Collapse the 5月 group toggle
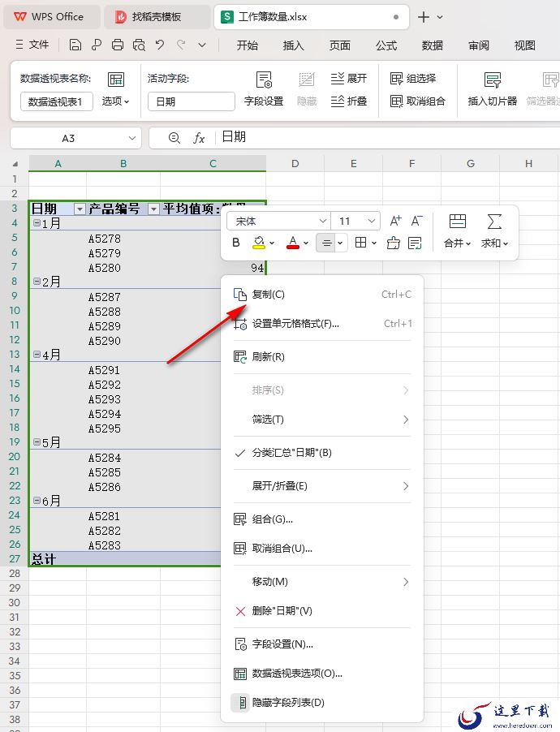 tap(37, 442)
